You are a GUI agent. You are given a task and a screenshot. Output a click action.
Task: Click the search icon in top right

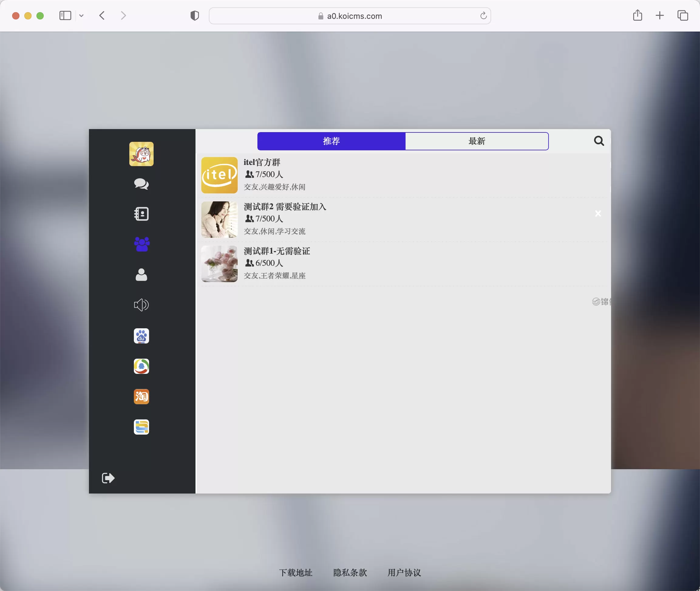click(599, 141)
